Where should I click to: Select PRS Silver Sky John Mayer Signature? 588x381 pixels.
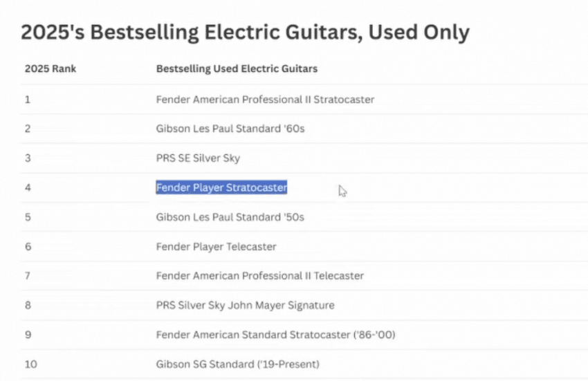245,305
